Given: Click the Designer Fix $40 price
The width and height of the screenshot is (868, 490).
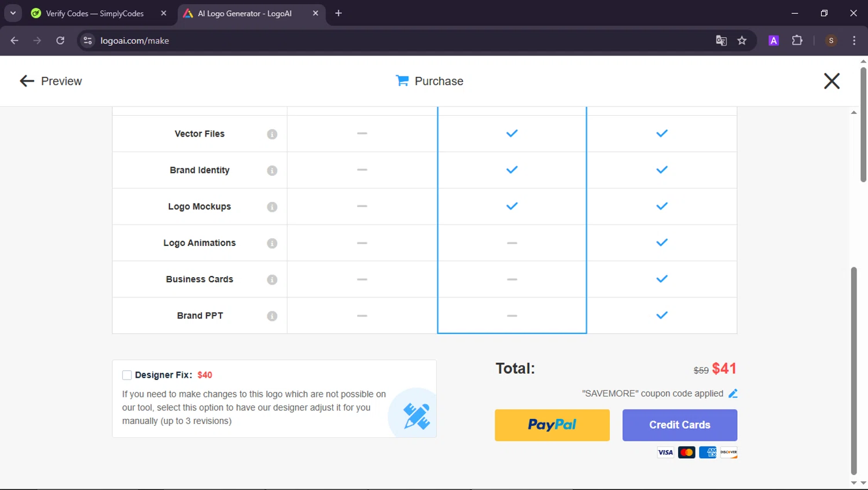Looking at the screenshot, I should coord(205,375).
